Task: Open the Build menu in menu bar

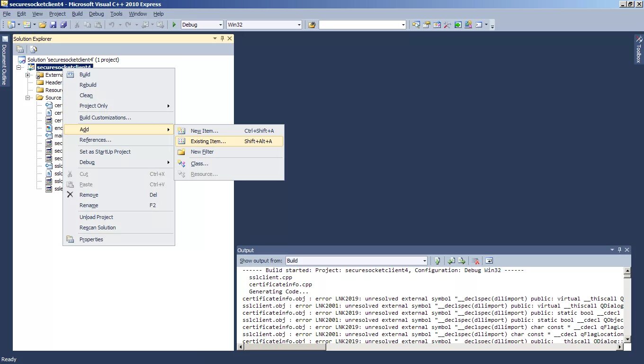Action: tap(77, 14)
